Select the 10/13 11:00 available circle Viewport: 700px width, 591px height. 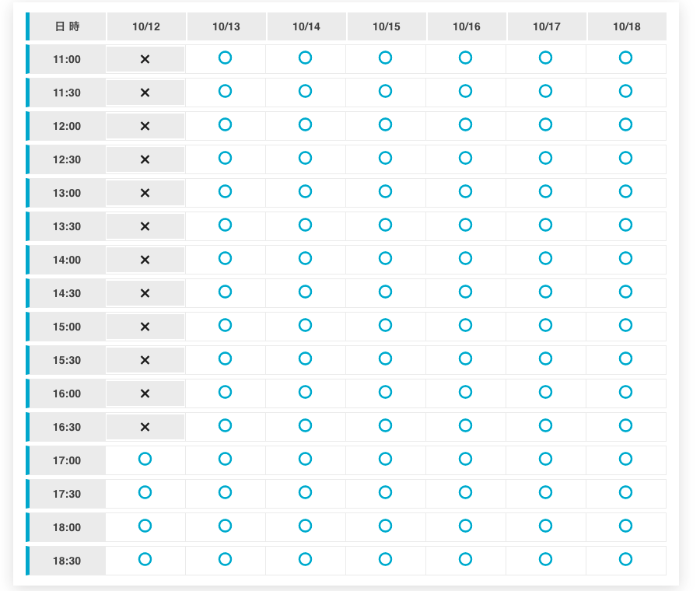coord(225,58)
